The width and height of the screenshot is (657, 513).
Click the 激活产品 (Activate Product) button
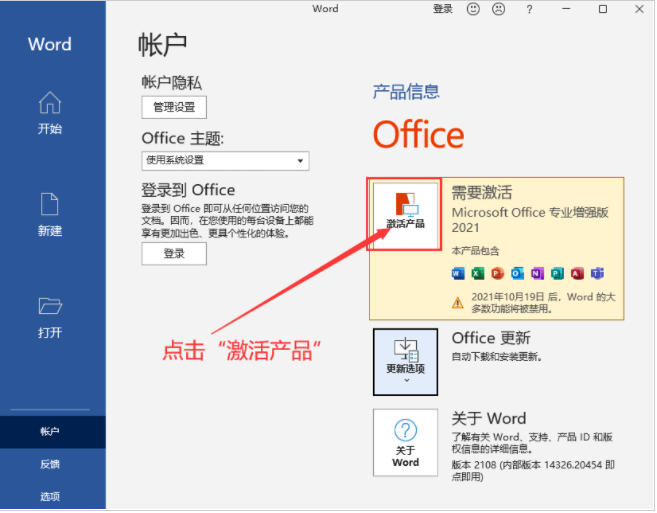pos(405,214)
